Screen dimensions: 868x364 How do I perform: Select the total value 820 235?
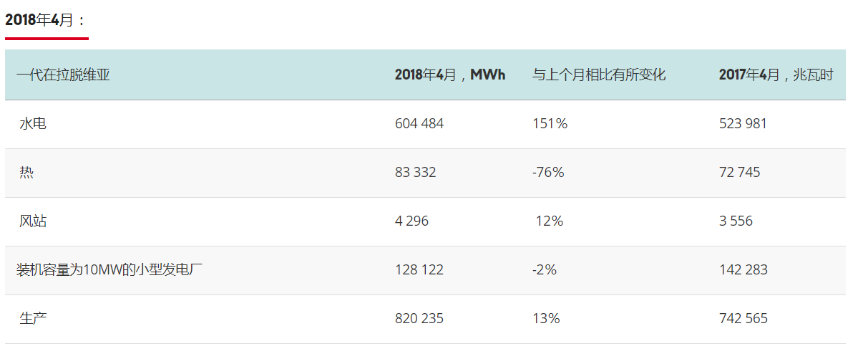(x=419, y=318)
